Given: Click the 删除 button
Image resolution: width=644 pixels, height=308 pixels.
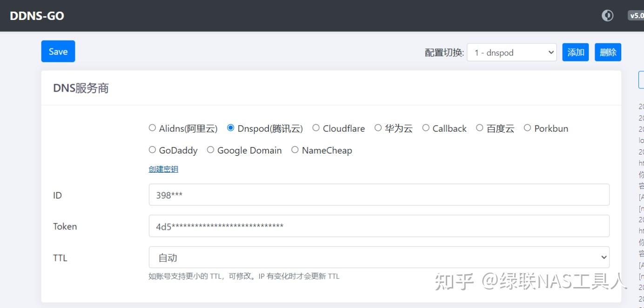Looking at the screenshot, I should pos(608,52).
